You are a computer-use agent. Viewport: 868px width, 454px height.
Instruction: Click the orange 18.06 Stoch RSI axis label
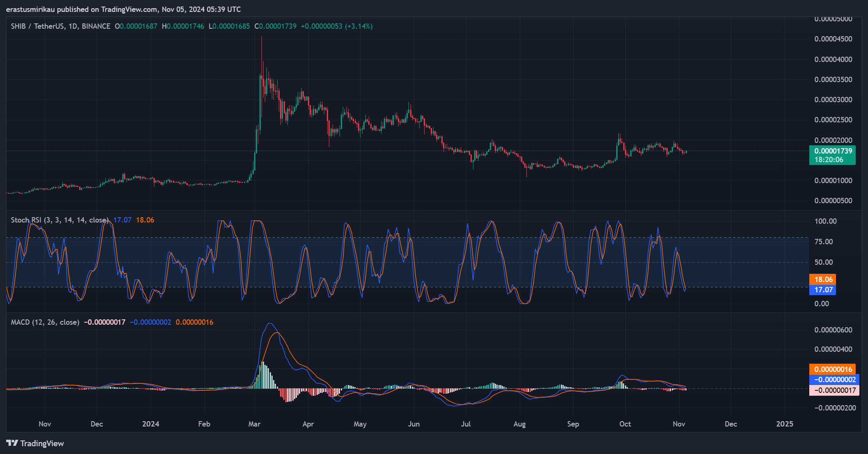(x=822, y=280)
